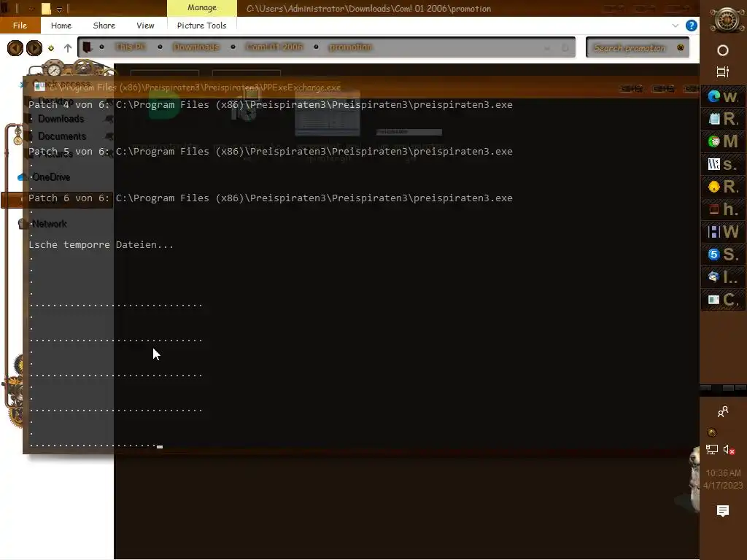Switch to green clock 'M' taskbar item
The width and height of the screenshot is (747, 560).
(x=723, y=141)
